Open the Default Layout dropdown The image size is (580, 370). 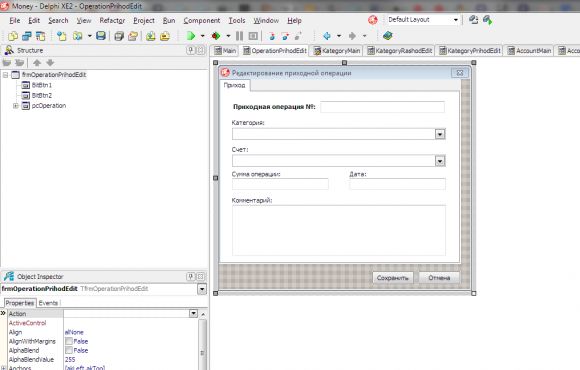point(456,20)
